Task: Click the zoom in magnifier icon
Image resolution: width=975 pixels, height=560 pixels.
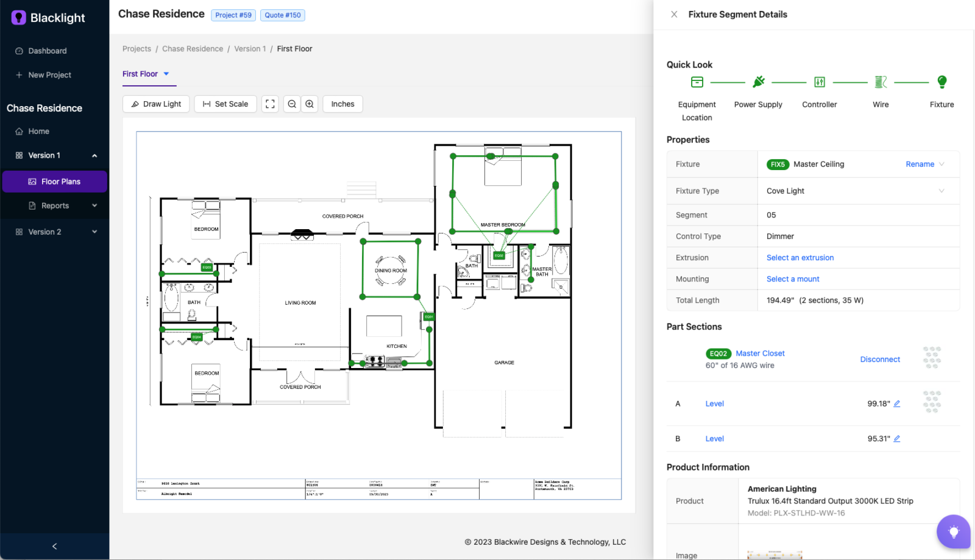Action: point(310,104)
